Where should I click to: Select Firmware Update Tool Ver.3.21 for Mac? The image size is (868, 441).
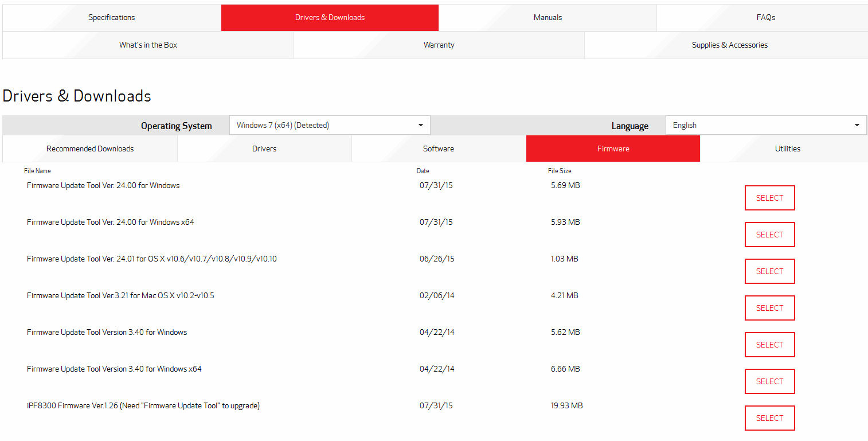point(769,307)
